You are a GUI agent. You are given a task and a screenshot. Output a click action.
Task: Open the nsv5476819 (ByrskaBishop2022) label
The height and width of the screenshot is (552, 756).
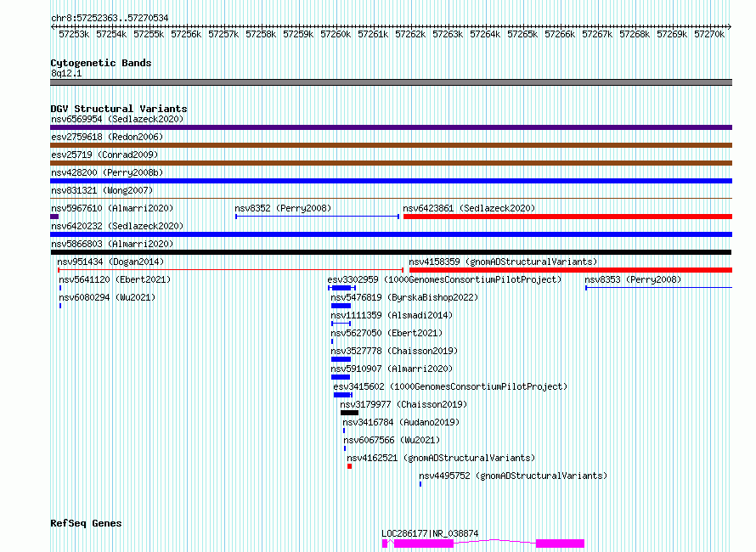click(x=404, y=297)
